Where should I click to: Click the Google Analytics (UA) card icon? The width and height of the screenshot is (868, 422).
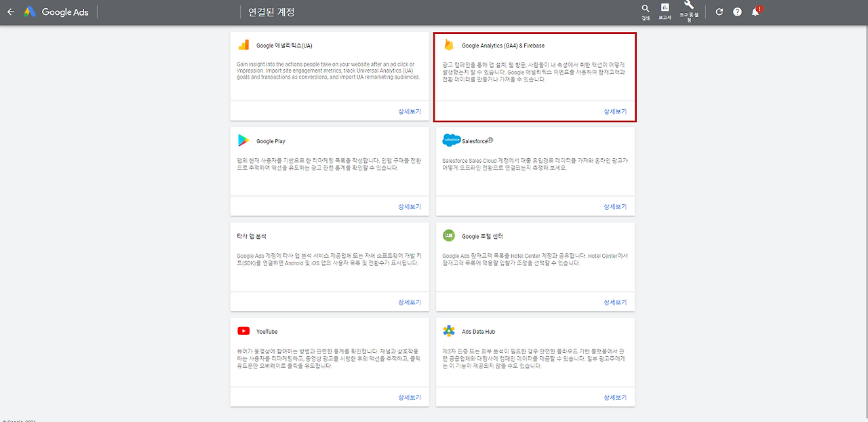(x=243, y=45)
